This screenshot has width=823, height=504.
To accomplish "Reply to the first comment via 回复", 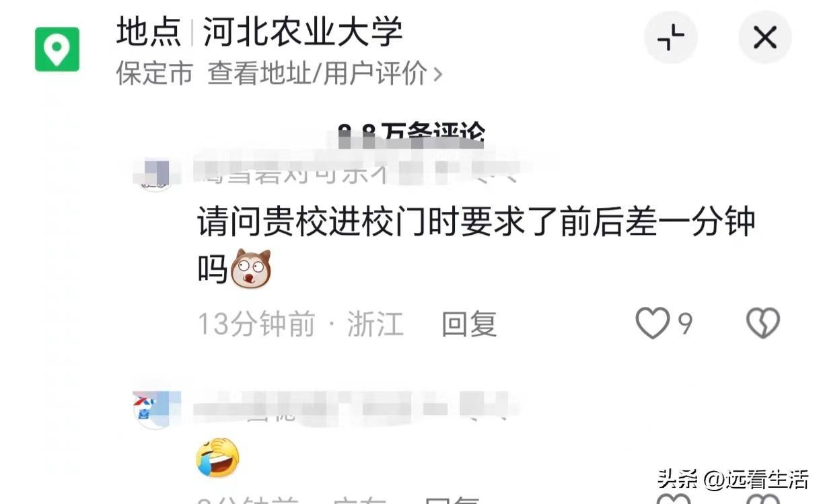I will (469, 324).
